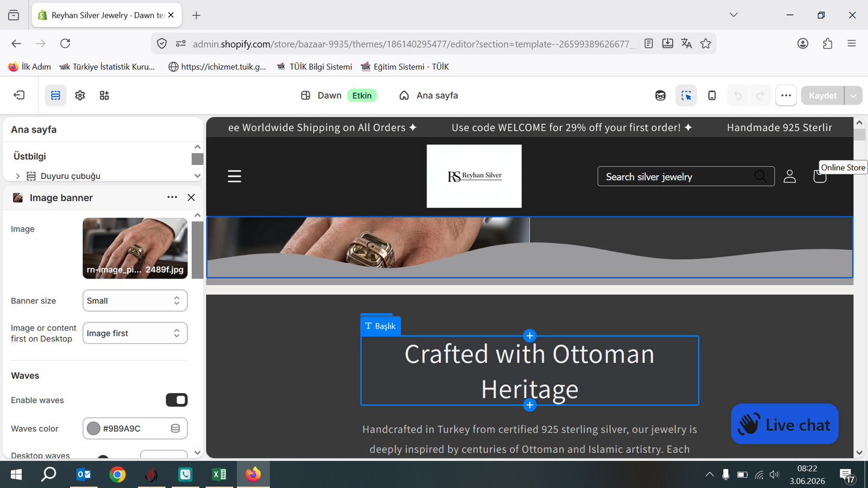Click the redo arrow icon
Image resolution: width=868 pixels, height=488 pixels.
click(760, 95)
